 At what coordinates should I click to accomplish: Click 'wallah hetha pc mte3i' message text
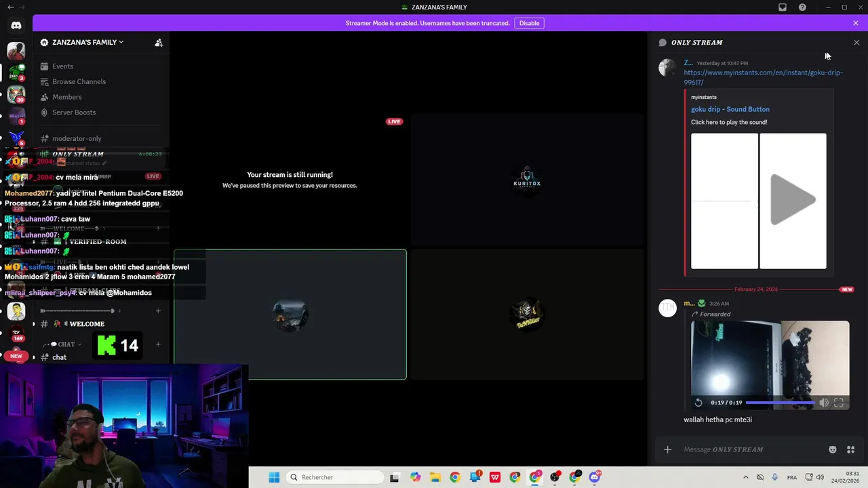717,420
